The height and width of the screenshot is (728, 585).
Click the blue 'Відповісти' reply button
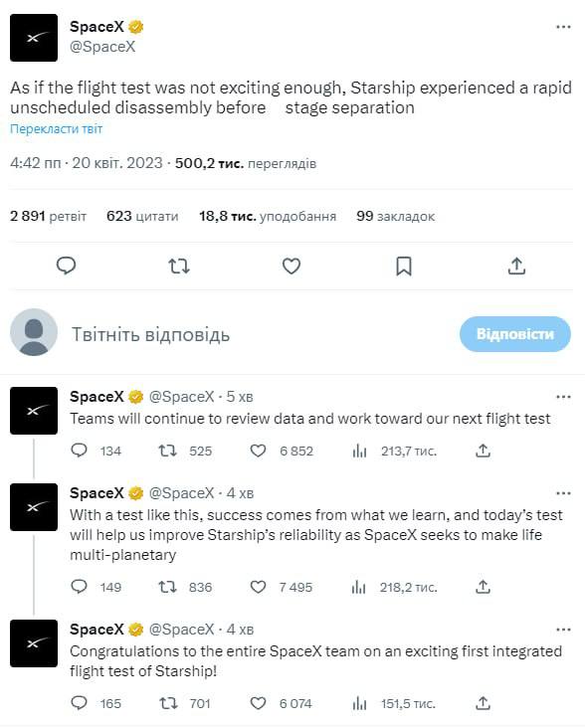coord(515,334)
